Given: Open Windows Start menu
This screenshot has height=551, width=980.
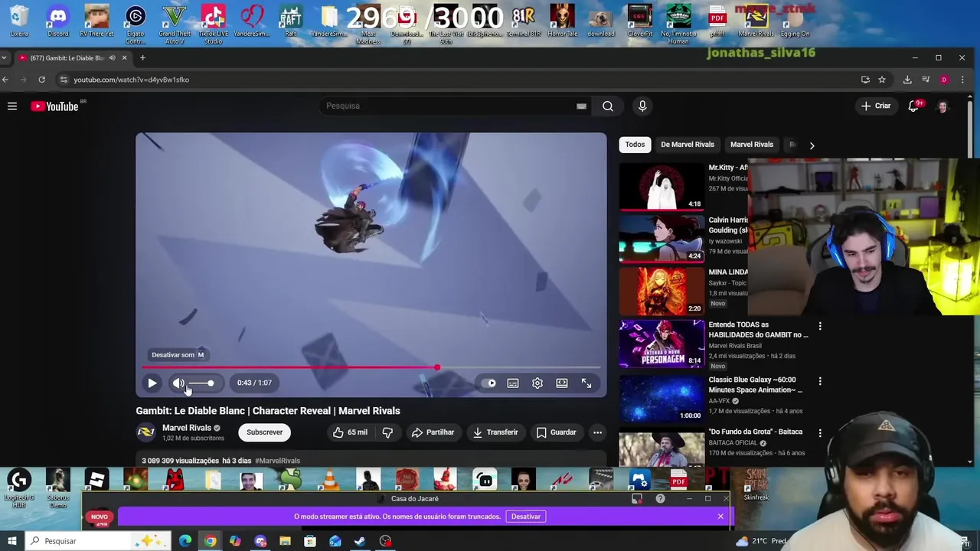Looking at the screenshot, I should pos(11,541).
